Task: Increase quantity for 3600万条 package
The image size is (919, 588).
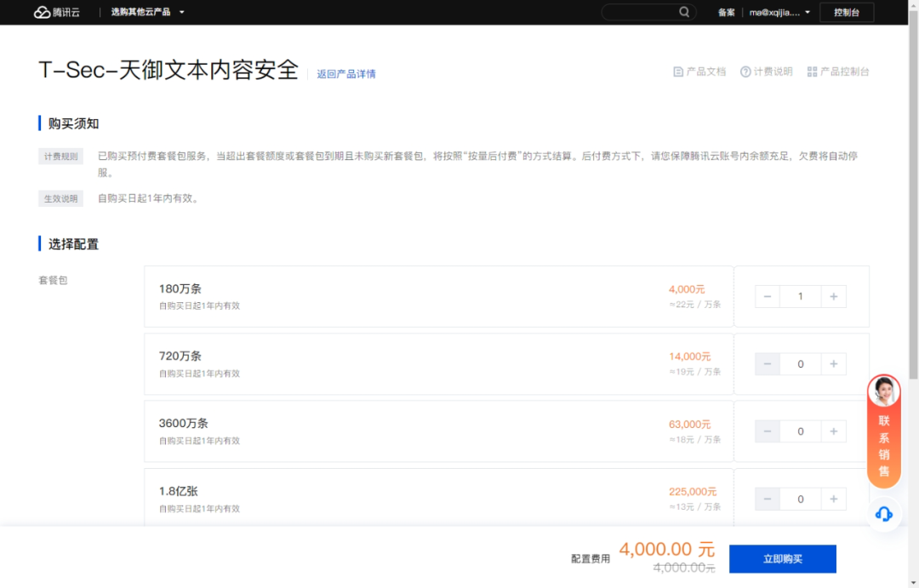Action: [x=833, y=431]
